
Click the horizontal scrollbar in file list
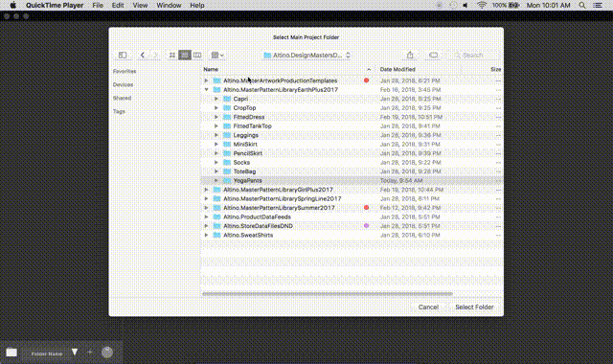(x=328, y=294)
